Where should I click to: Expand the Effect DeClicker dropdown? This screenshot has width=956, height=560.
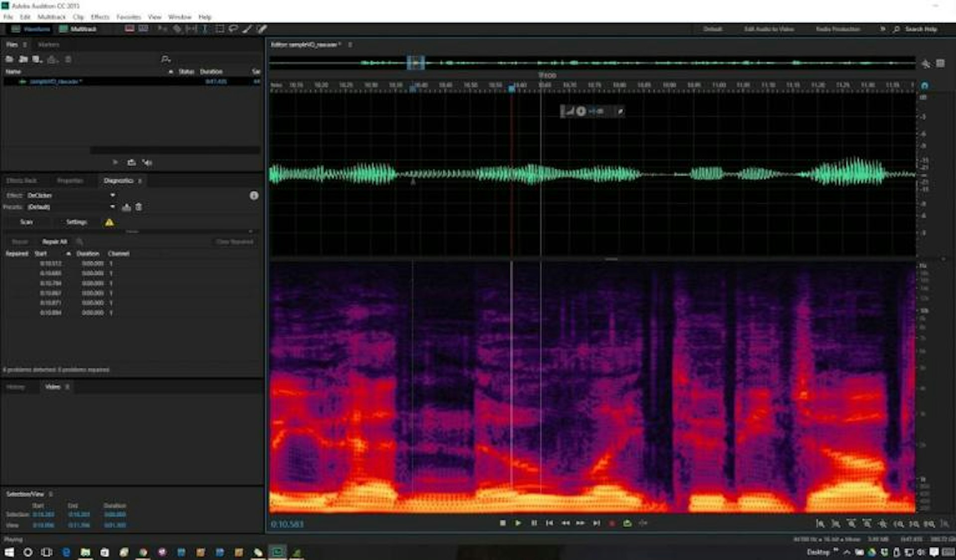pos(71,195)
